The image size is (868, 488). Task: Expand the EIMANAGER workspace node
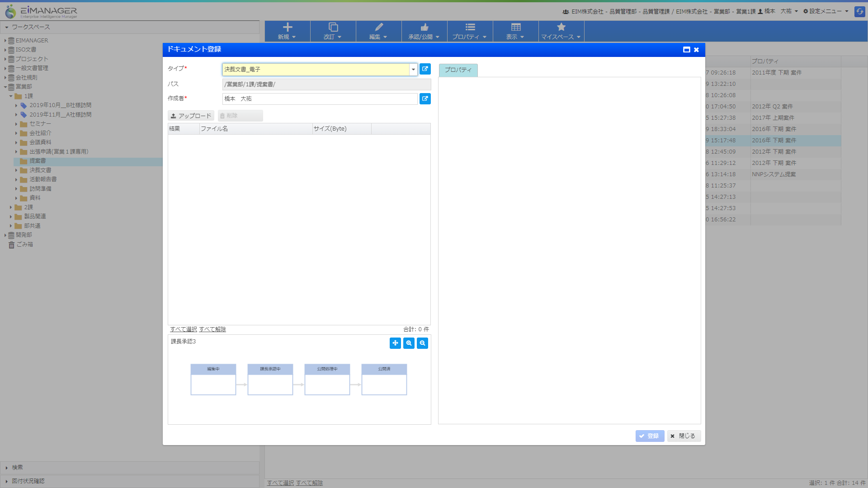click(5, 41)
